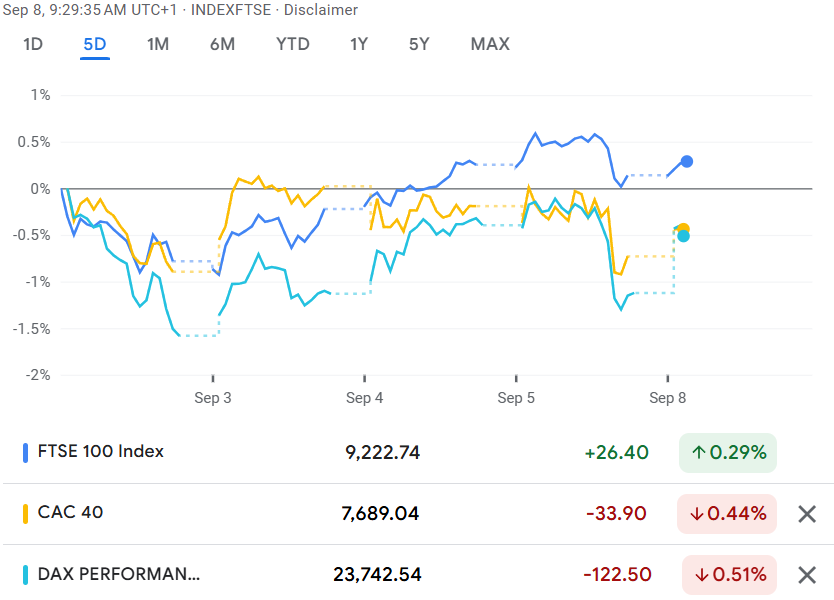Open the FTSE 100 Index row
This screenshot has height=600, width=834.
417,453
